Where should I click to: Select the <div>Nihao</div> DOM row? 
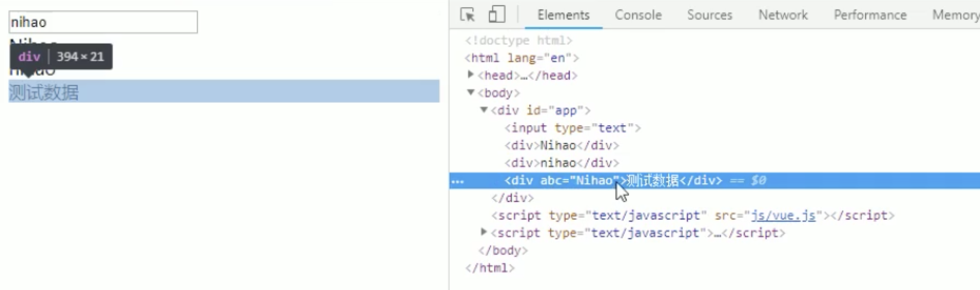pos(561,146)
